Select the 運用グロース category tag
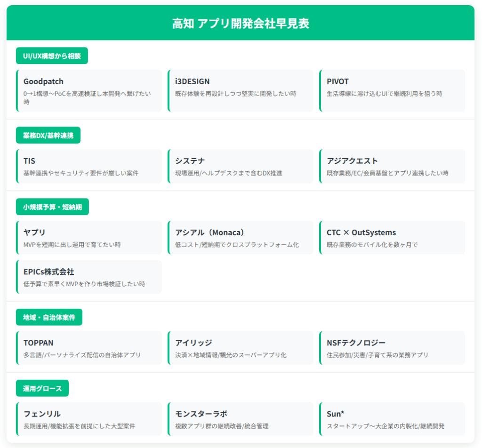 pyautogui.click(x=42, y=388)
